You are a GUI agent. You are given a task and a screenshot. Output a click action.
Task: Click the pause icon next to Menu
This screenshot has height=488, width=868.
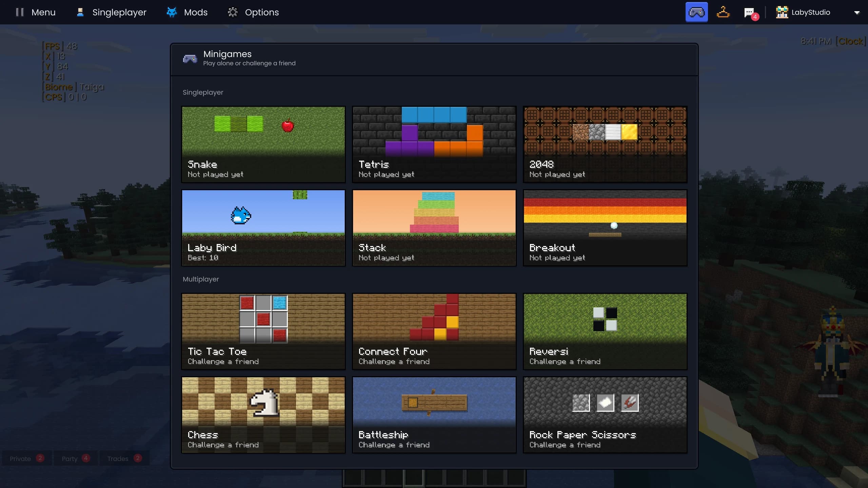click(x=20, y=12)
